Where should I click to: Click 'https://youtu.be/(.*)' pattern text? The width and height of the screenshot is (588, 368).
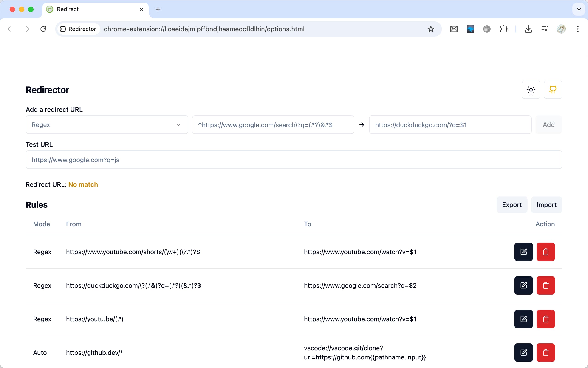coord(95,319)
